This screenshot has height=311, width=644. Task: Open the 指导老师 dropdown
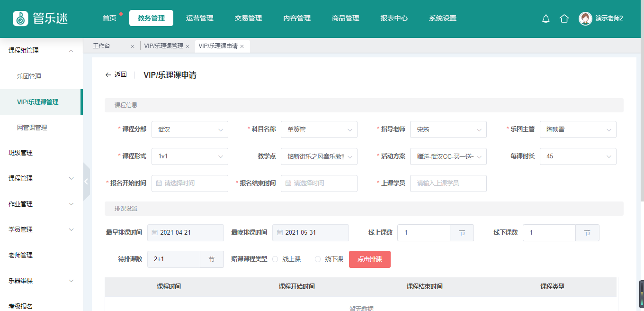(448, 129)
